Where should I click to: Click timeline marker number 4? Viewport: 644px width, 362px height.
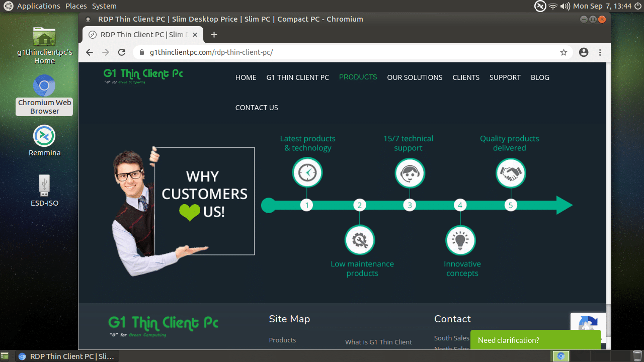tap(460, 205)
